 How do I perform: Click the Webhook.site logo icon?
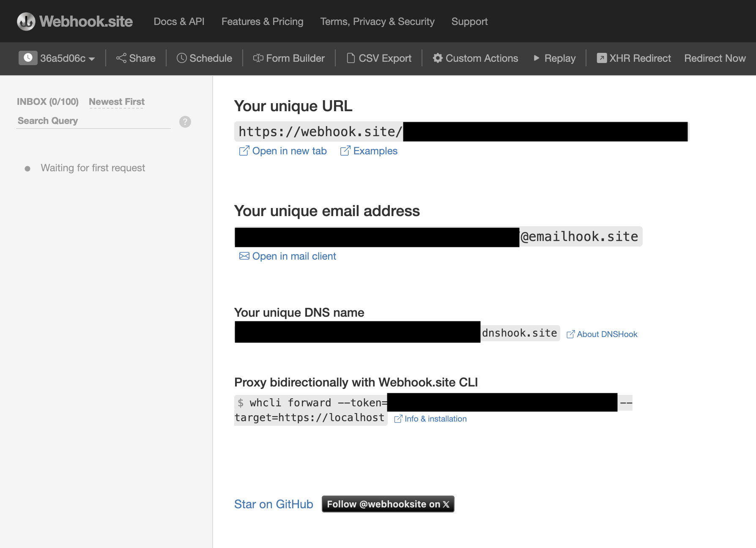click(x=26, y=22)
